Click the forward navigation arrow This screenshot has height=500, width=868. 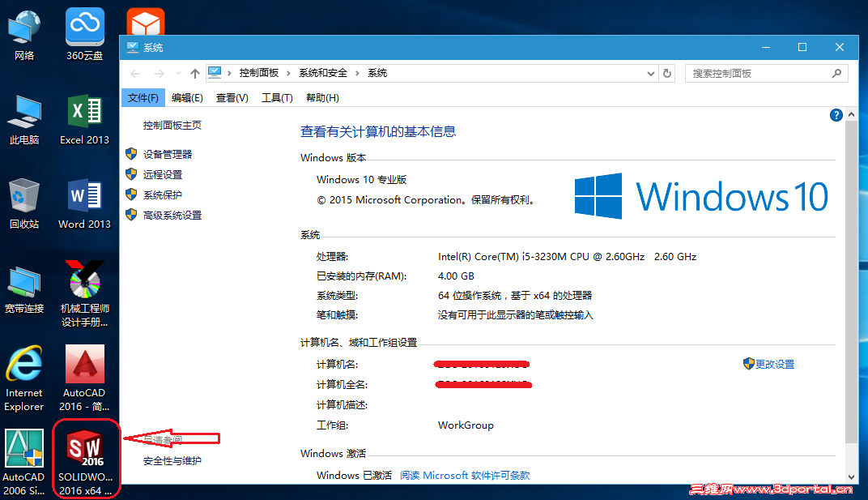coord(160,73)
